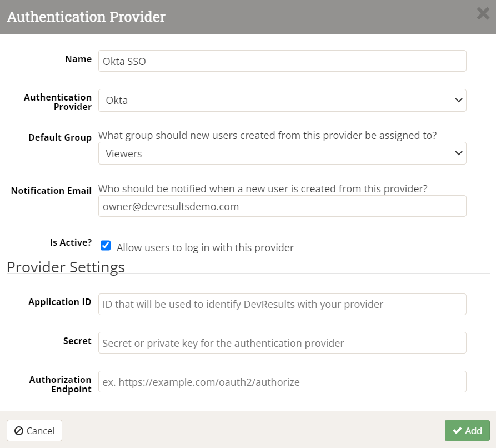Click the Name field containing Okta SSO

[282, 61]
